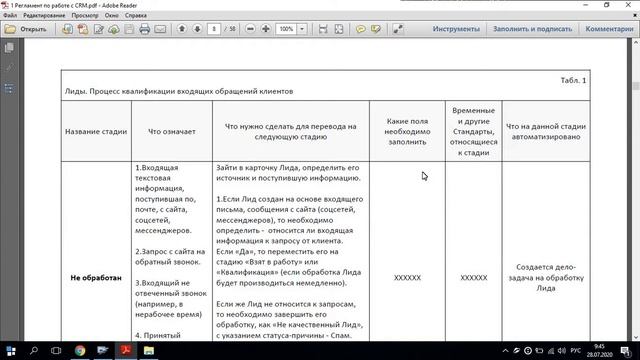The image size is (640, 360).
Task: Go to the previous page with the up arrow
Action: (x=182, y=29)
